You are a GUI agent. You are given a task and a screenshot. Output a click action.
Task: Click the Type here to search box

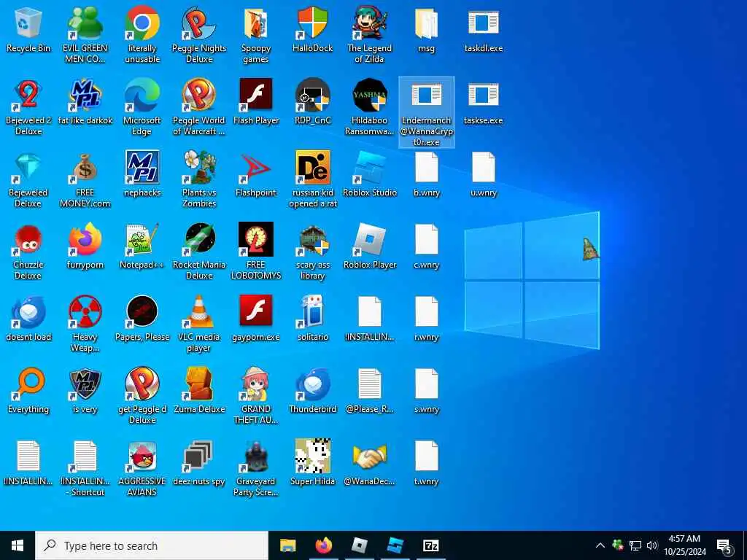[x=152, y=545]
